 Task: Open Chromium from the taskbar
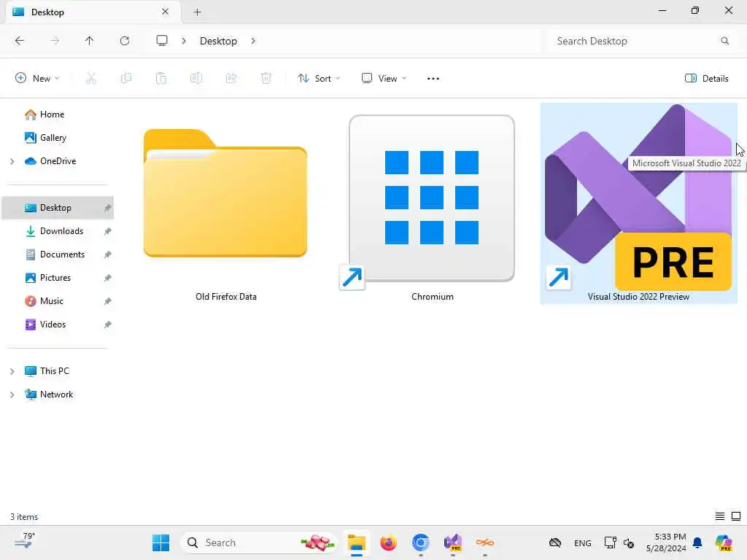421,542
